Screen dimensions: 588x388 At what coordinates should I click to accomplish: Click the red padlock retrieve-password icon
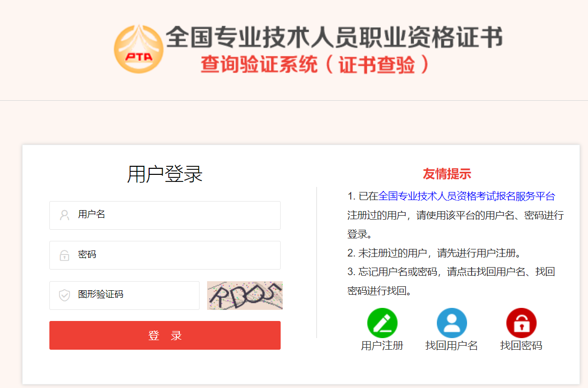tap(521, 323)
